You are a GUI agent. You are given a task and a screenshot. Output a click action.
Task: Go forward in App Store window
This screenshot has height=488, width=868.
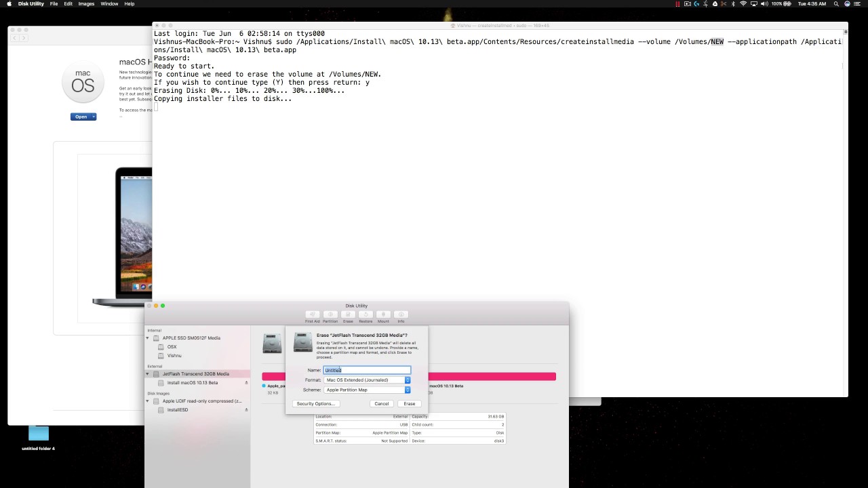click(22, 38)
